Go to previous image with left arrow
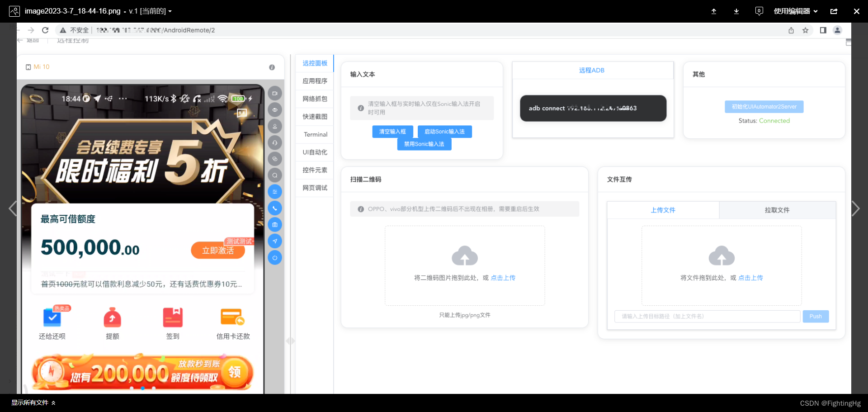 pyautogui.click(x=13, y=208)
